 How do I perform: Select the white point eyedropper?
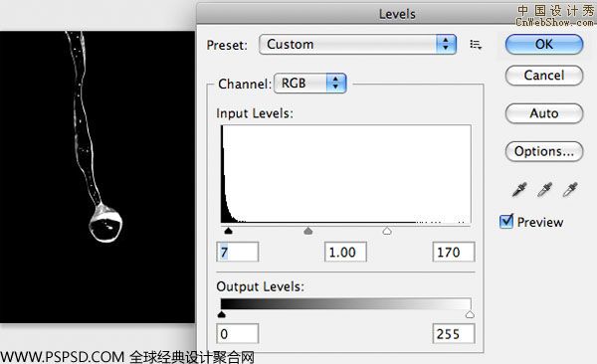click(x=570, y=189)
